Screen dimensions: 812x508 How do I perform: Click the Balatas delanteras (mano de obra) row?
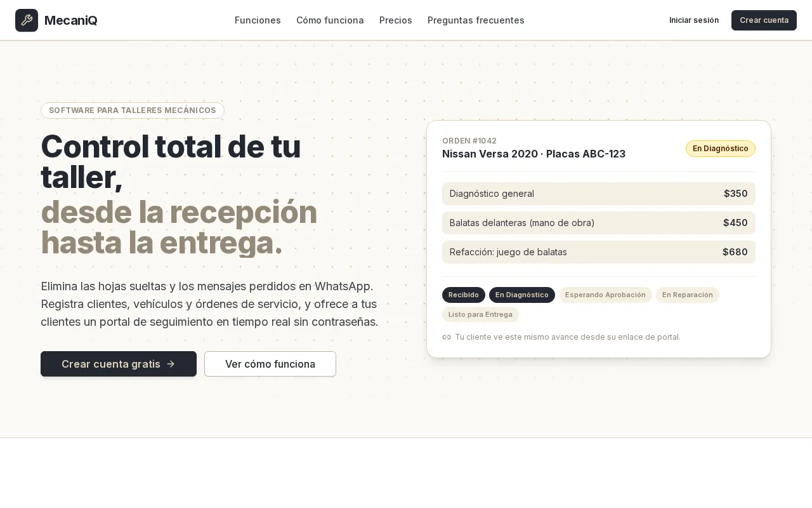tap(599, 223)
